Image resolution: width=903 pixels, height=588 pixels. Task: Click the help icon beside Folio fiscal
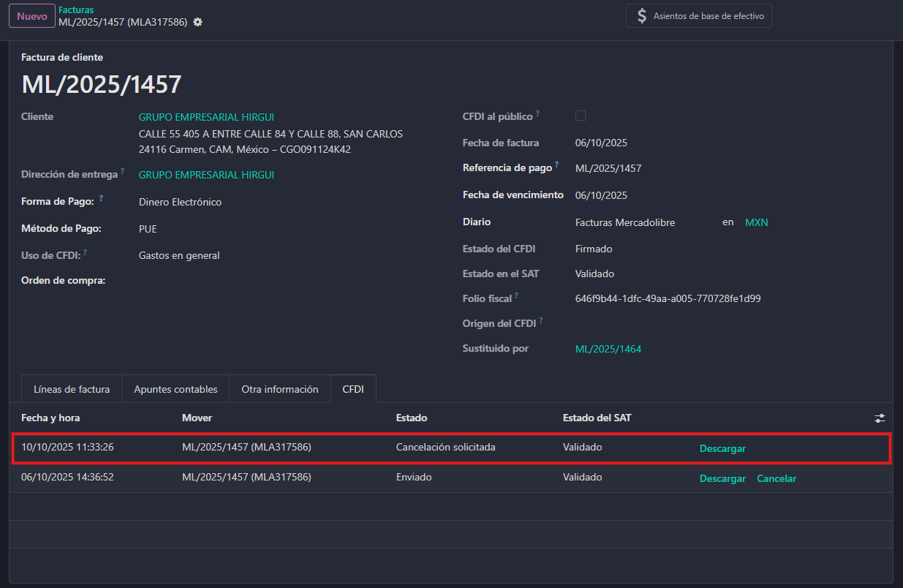click(517, 295)
